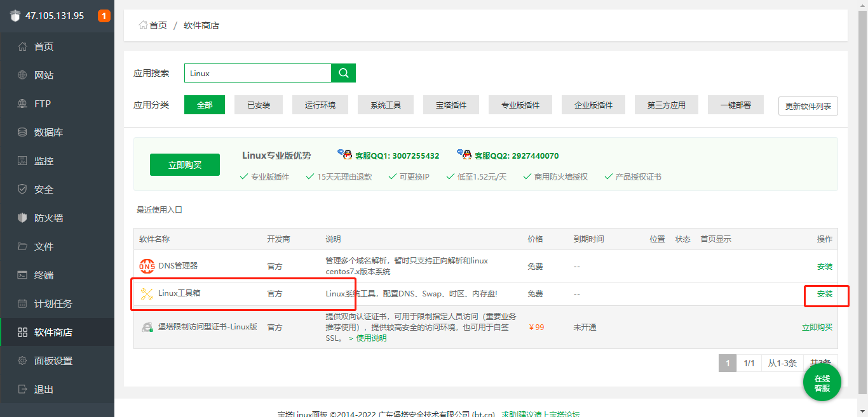Focus the 应用搜索 input containing Linux
Screen dimensions: 868x417
pyautogui.click(x=258, y=73)
